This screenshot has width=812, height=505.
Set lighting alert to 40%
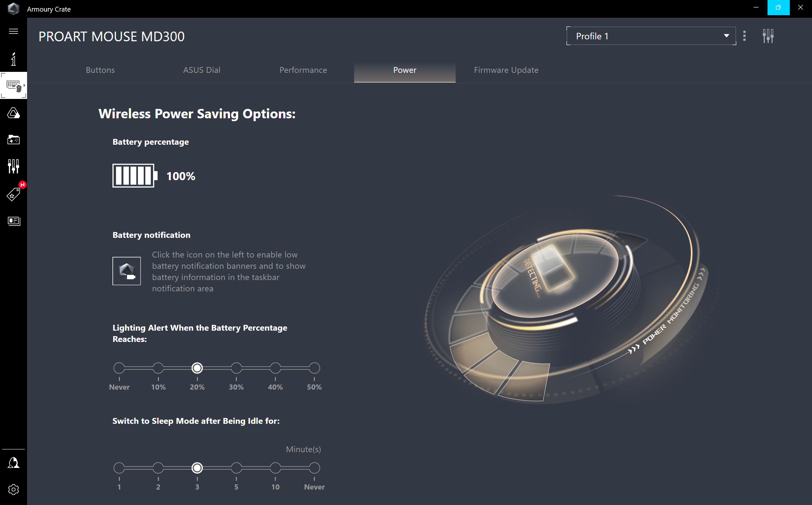(x=275, y=368)
